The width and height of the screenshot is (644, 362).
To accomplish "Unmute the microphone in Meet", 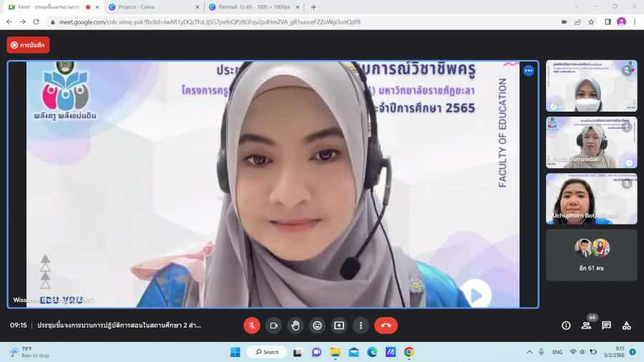I will (x=251, y=326).
